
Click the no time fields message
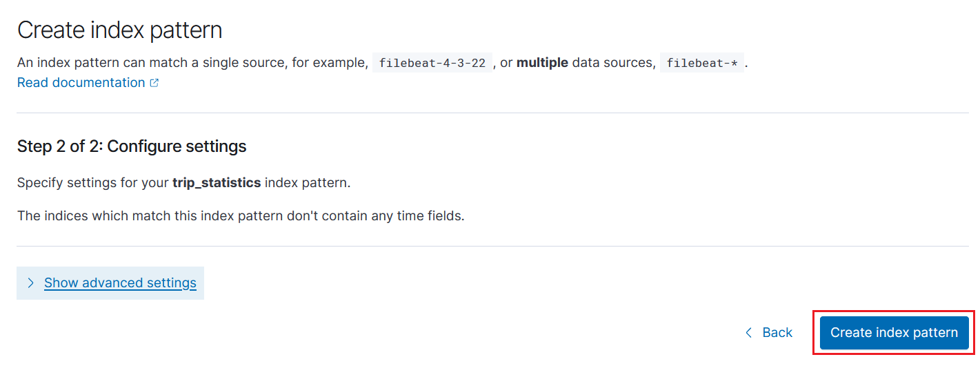[x=241, y=216]
